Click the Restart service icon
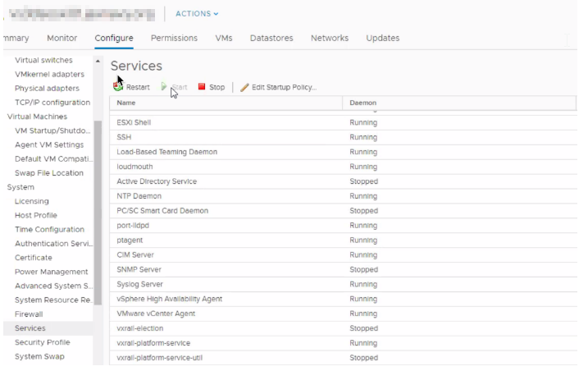This screenshot has width=588, height=371. click(118, 87)
